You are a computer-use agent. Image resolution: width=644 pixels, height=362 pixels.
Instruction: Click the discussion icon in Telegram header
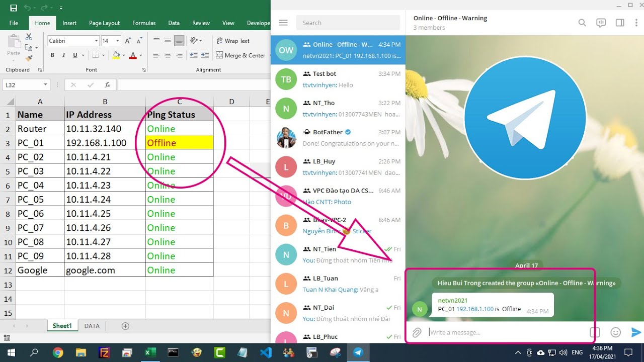click(x=601, y=23)
